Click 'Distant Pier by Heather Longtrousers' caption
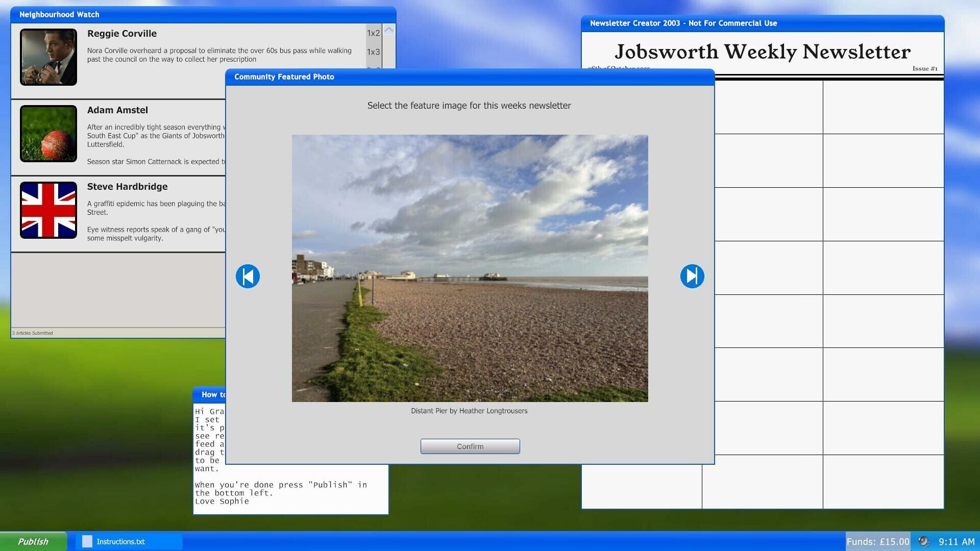The image size is (980, 551). click(x=469, y=411)
